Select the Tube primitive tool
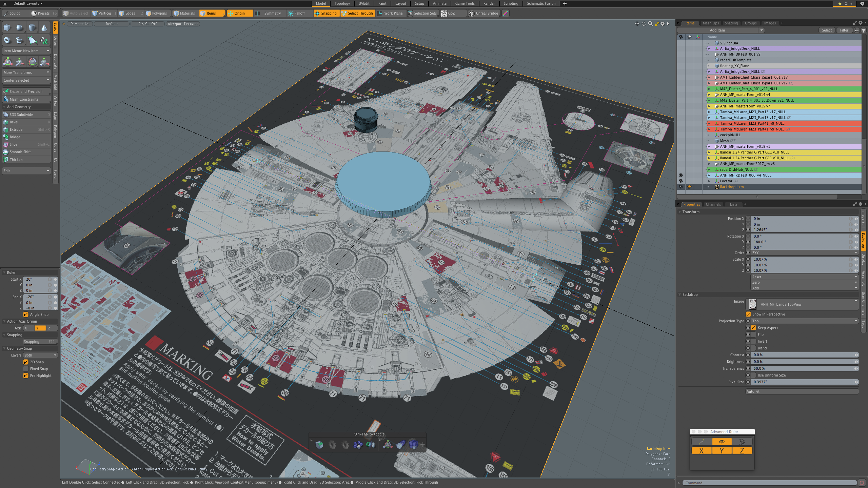Screen dimensions: 868x488 coord(20,40)
